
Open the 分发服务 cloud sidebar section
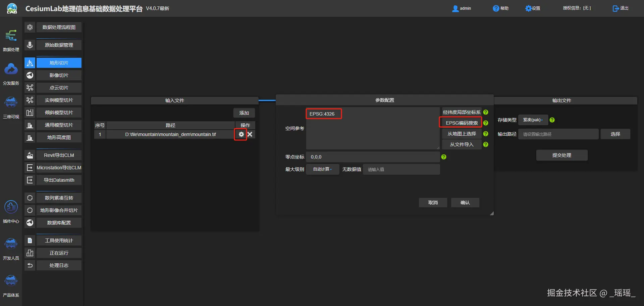click(x=11, y=74)
